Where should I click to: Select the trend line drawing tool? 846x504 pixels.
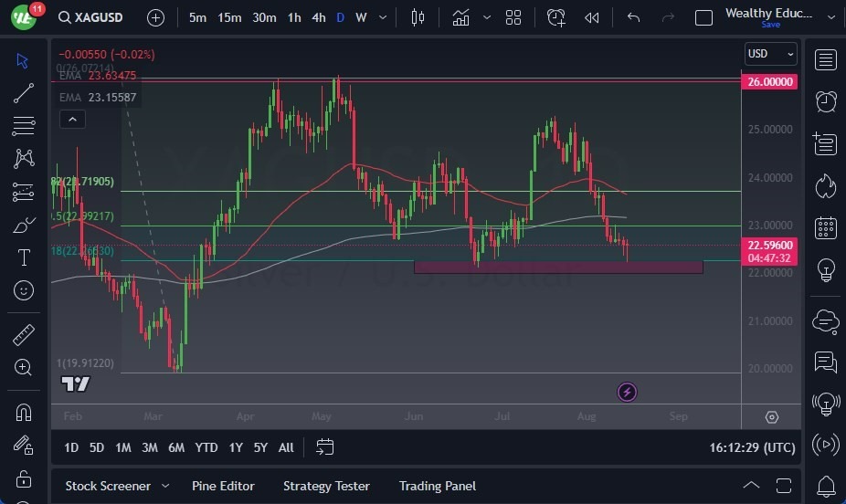[24, 92]
